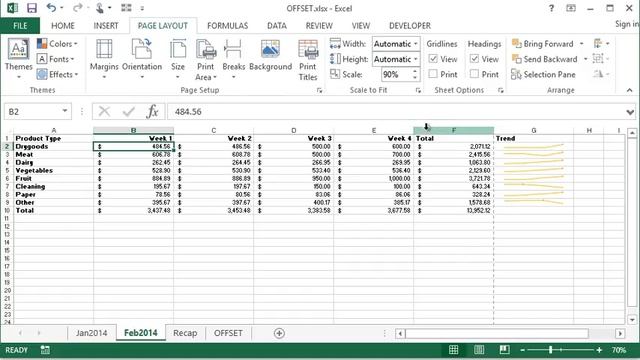Switch to the FORMULAS ribbon tab
640x360 pixels.
point(227,26)
